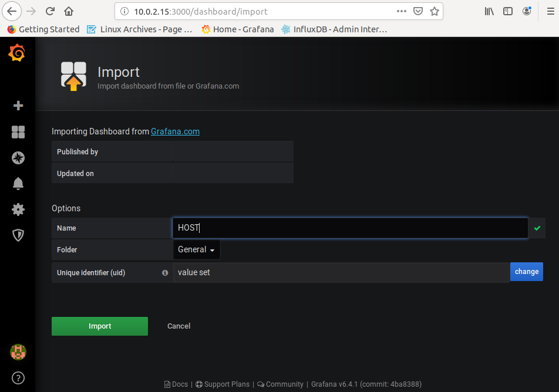Open Server Admin shield icon

pyautogui.click(x=18, y=235)
